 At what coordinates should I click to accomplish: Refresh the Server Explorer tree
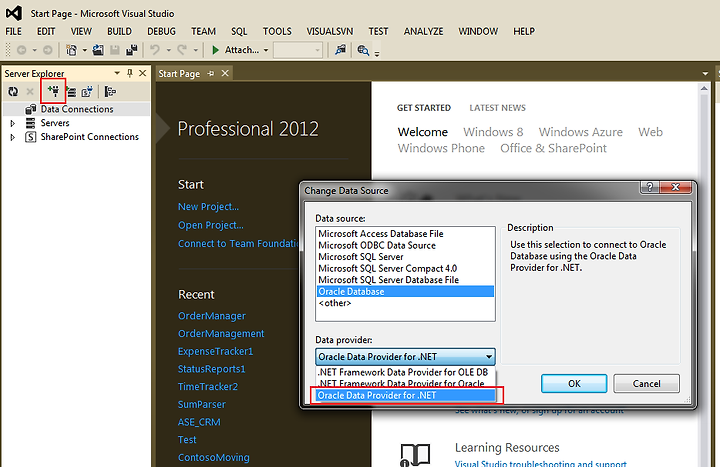(13, 92)
